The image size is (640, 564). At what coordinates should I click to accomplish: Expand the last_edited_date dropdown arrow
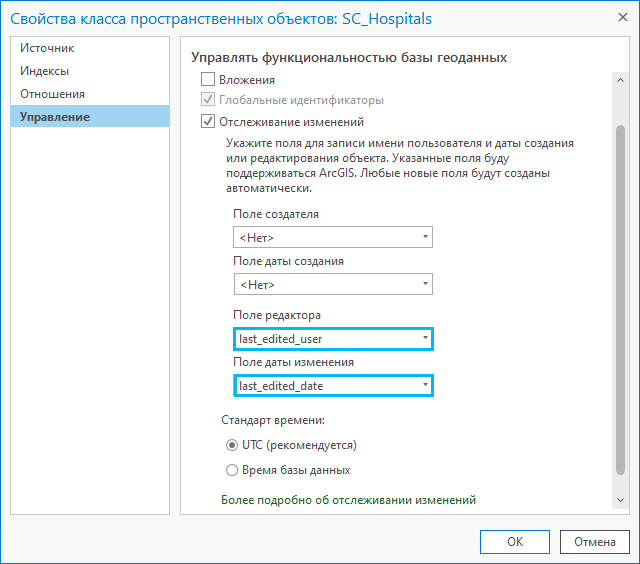[x=425, y=385]
